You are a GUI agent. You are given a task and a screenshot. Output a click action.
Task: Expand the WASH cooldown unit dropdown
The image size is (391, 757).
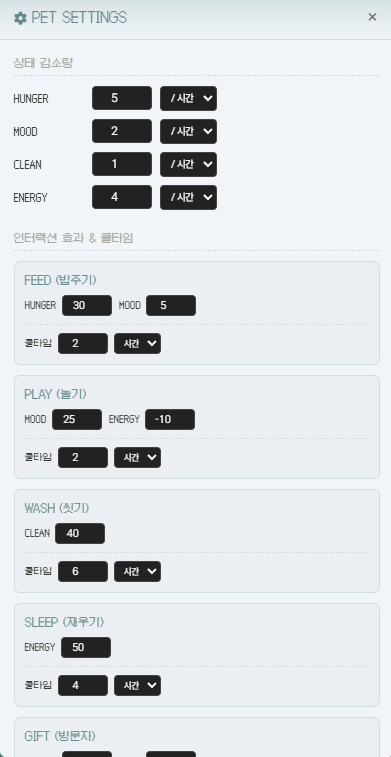point(138,572)
